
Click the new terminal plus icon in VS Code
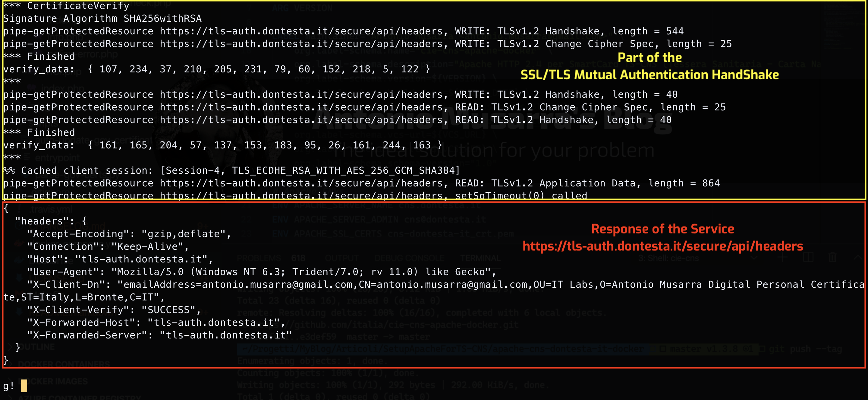pyautogui.click(x=782, y=258)
